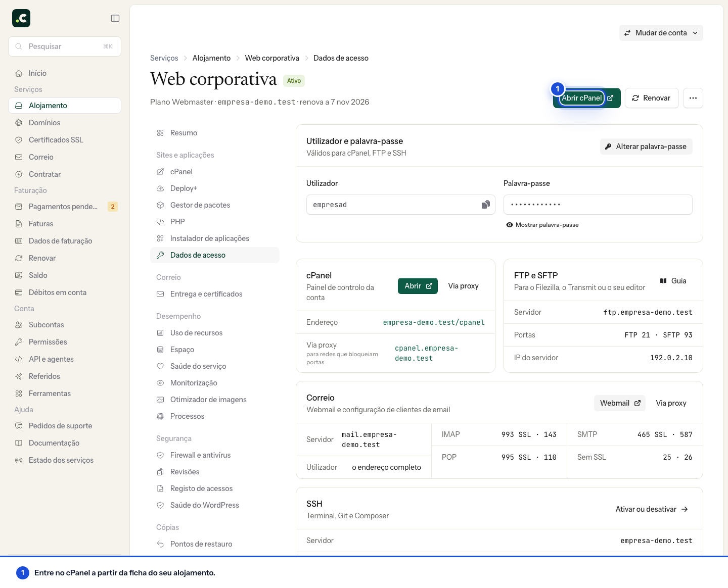Screen dimensions: 728x588
Task: Click the Saldo wallet icon
Action: [19, 275]
